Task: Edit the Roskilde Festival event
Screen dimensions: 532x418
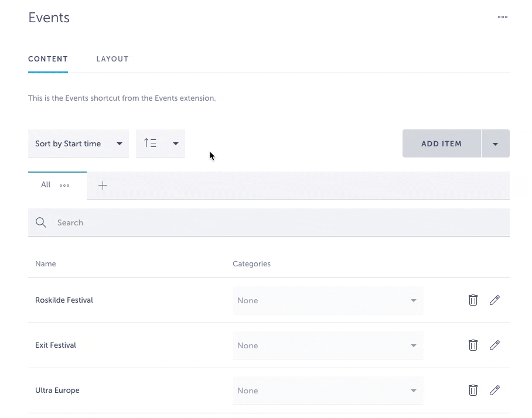Action: click(495, 300)
